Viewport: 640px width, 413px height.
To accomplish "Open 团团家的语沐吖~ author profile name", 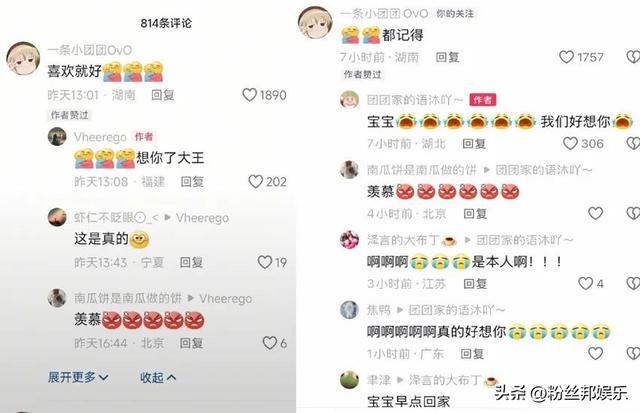I will pos(415,100).
